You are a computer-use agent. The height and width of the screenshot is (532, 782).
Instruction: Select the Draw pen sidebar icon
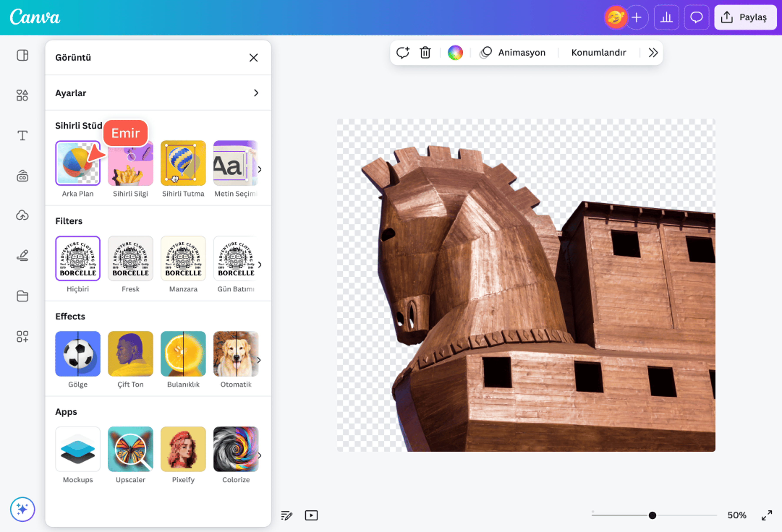[x=23, y=255]
